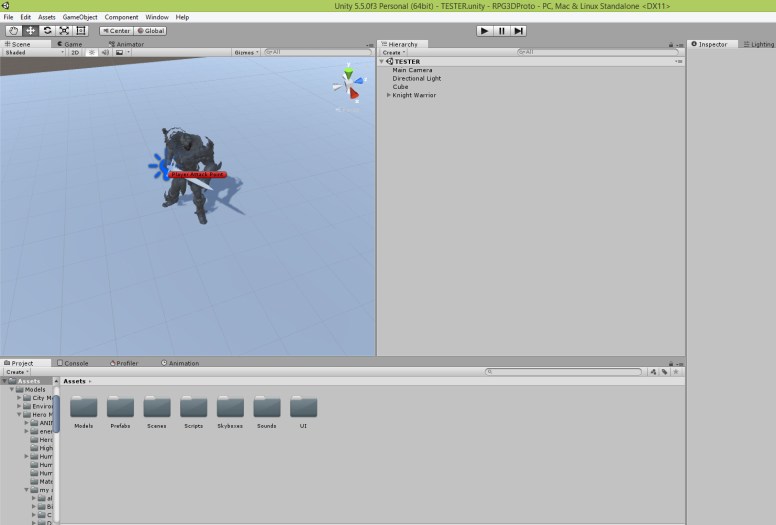
Task: Select the Move tool
Action: [31, 31]
